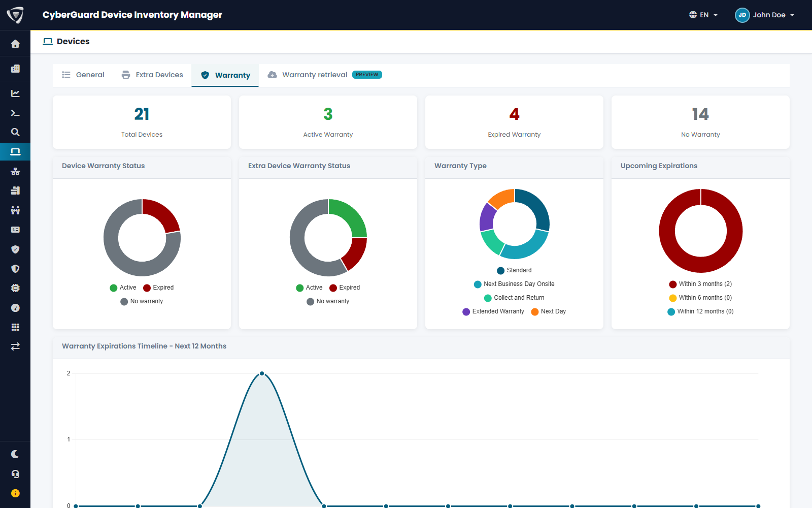The height and width of the screenshot is (508, 812).
Task: Click the headset support icon
Action: click(x=15, y=474)
